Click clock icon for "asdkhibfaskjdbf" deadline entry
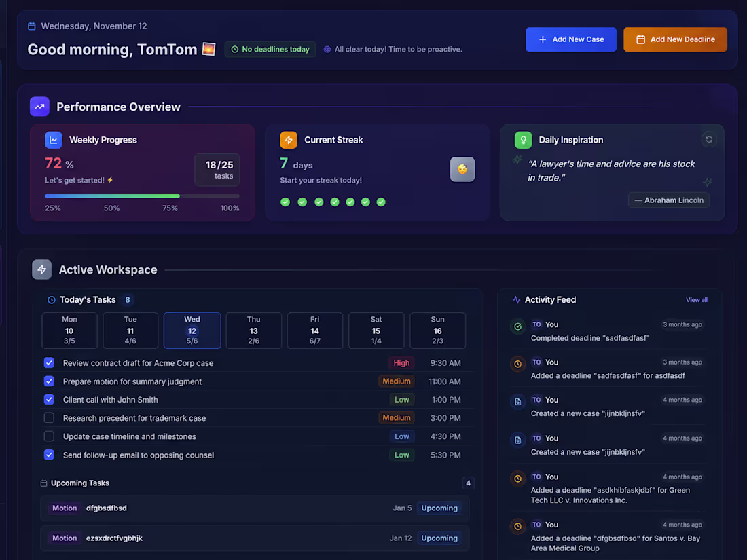747x560 pixels. coord(518,479)
